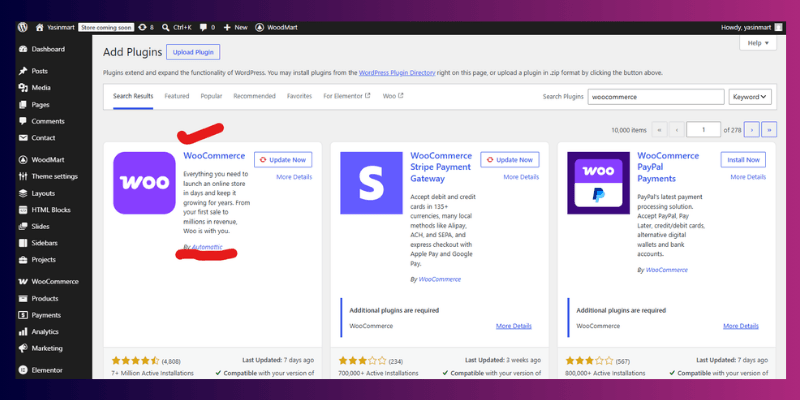Open More Details in Stripe required plugins notice
This screenshot has height=400, width=800.
tap(514, 326)
